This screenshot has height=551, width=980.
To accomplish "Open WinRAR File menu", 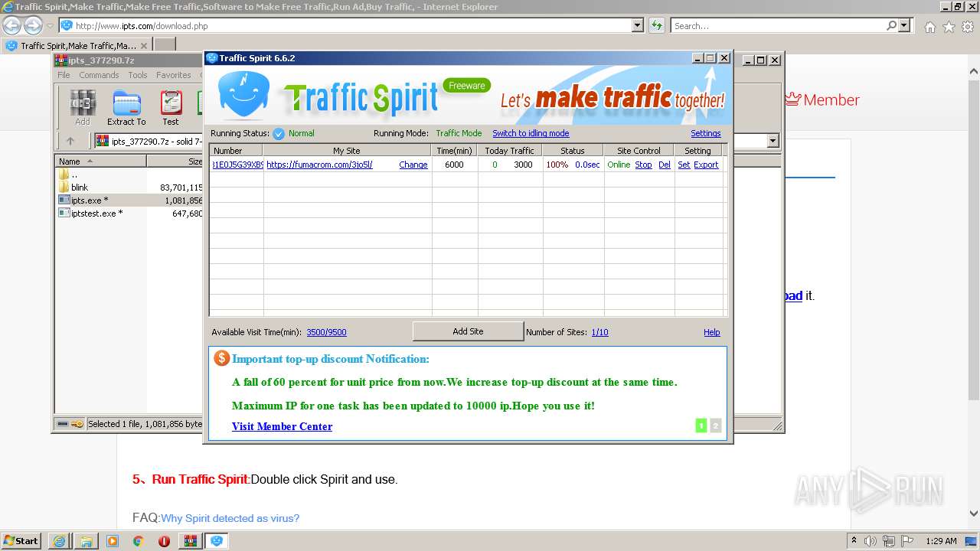I will 64,75.
